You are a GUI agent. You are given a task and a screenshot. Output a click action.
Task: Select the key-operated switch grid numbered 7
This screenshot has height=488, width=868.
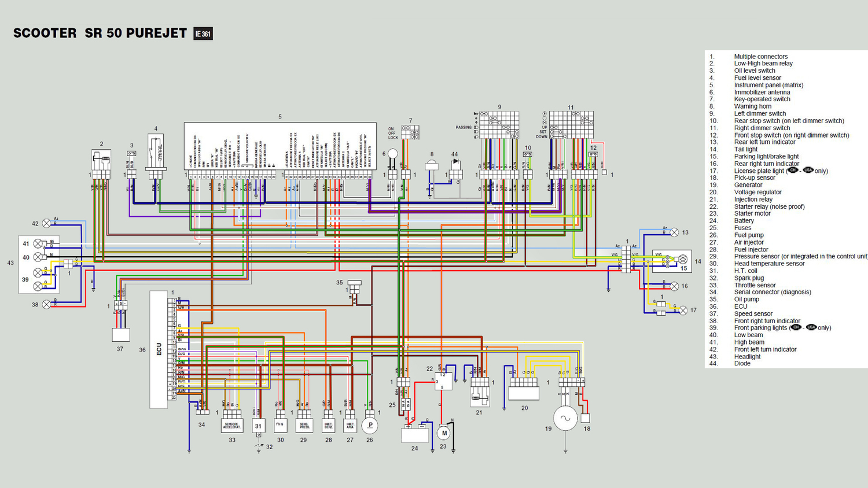410,132
